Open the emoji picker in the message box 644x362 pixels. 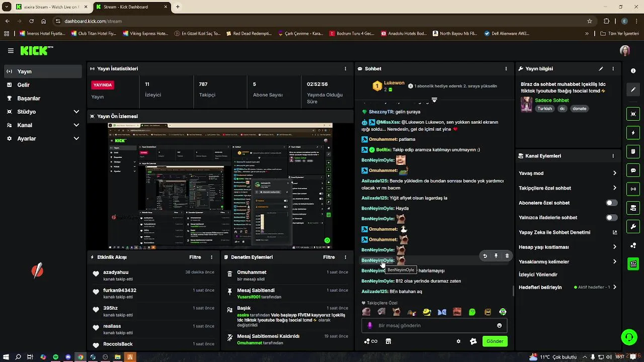pyautogui.click(x=499, y=325)
